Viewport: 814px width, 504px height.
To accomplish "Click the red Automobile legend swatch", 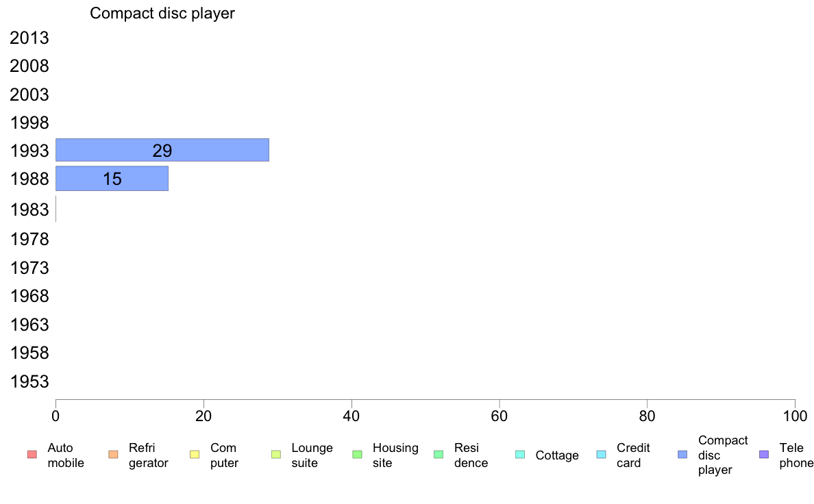I will pyautogui.click(x=32, y=455).
